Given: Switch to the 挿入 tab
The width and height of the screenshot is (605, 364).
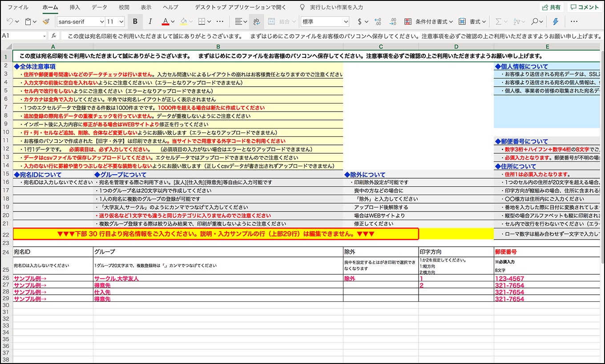Looking at the screenshot, I should point(75,7).
